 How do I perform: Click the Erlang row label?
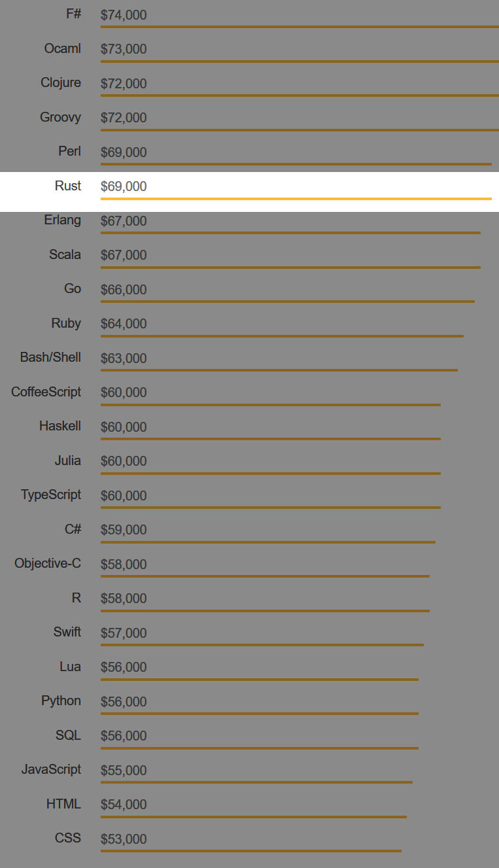point(63,220)
